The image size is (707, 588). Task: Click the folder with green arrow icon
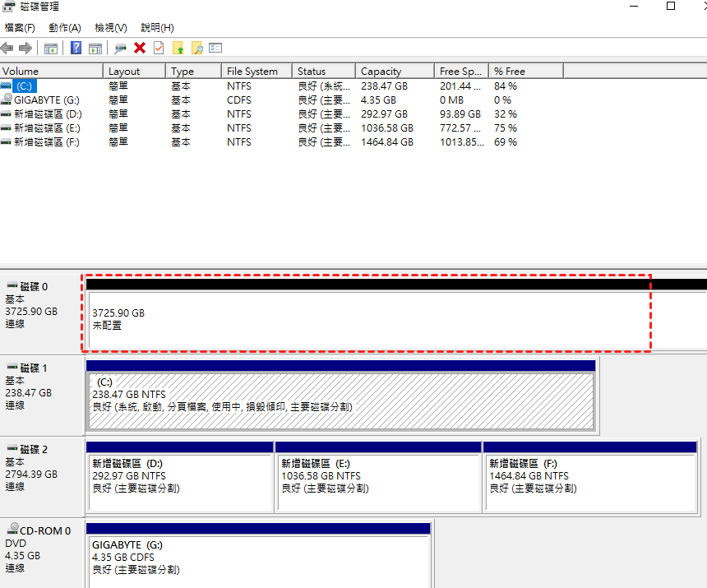point(178,49)
